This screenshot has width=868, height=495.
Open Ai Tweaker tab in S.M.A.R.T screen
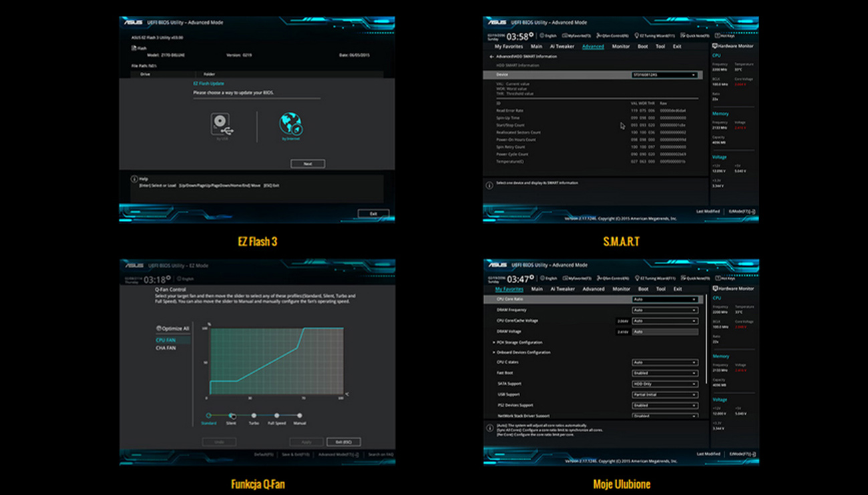point(562,47)
